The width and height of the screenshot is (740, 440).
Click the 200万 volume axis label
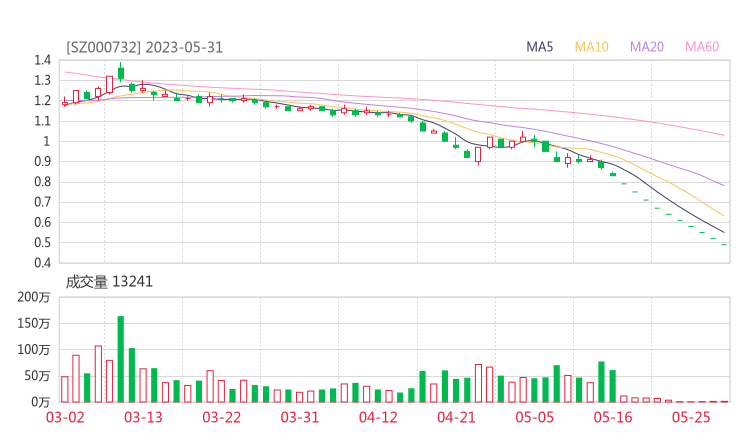tap(34, 298)
